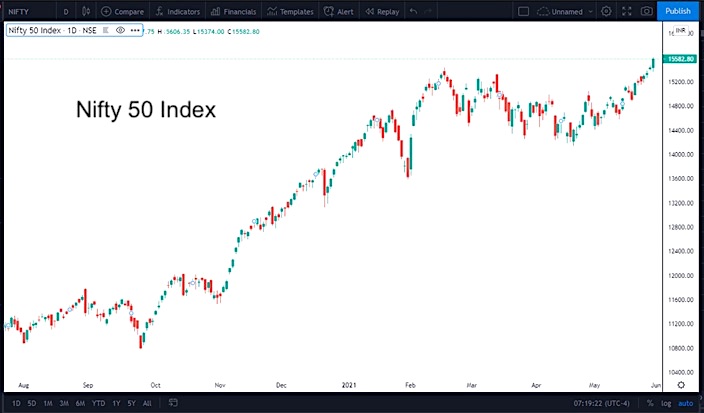Show All time range
The height and width of the screenshot is (413, 704).
click(x=147, y=403)
